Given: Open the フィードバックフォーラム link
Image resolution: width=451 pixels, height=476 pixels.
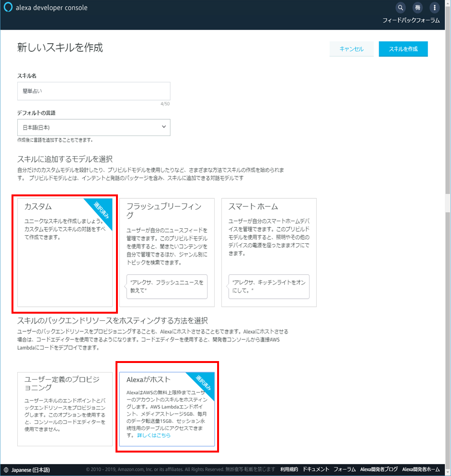Looking at the screenshot, I should pos(411,20).
